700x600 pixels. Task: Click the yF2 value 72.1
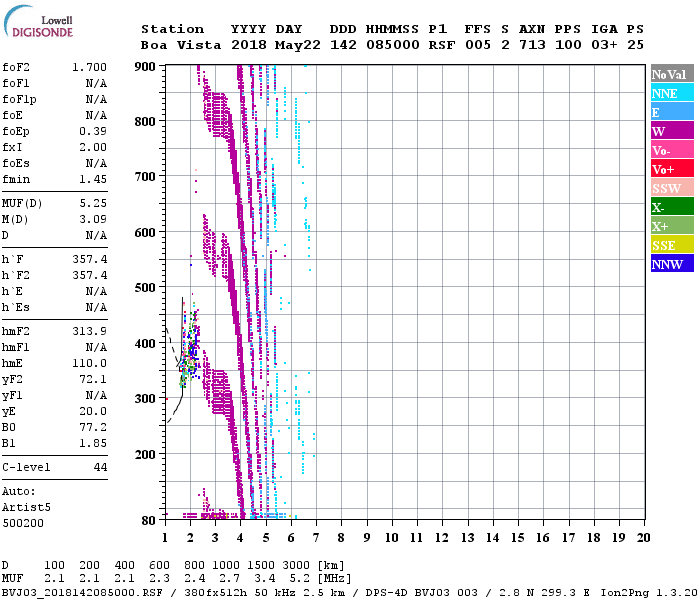point(93,379)
